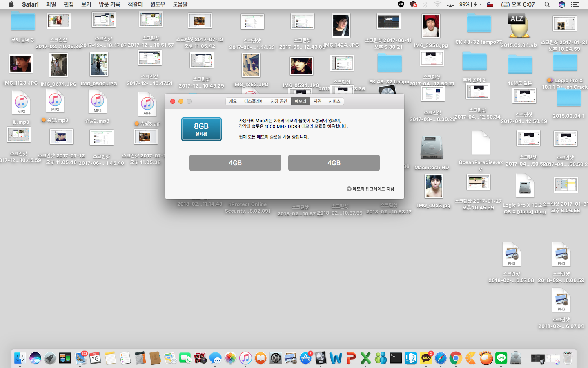The image size is (588, 368).
Task: Launch iTunes from the Dock
Action: [x=245, y=358]
